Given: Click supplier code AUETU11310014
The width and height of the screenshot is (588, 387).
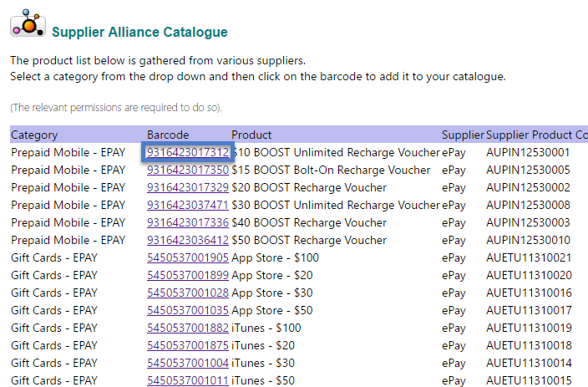Looking at the screenshot, I should click(529, 363).
